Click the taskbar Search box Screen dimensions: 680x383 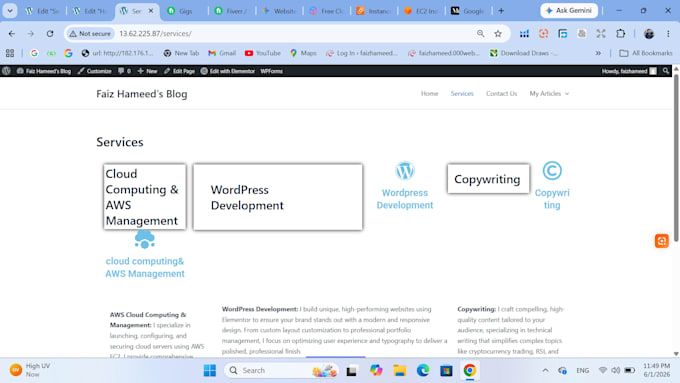[x=281, y=370]
